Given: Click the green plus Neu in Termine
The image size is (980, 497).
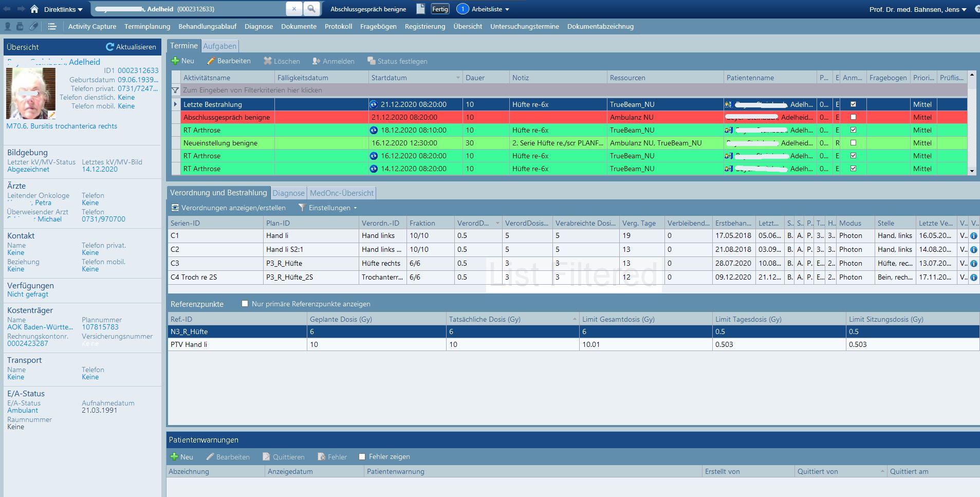Looking at the screenshot, I should 176,61.
